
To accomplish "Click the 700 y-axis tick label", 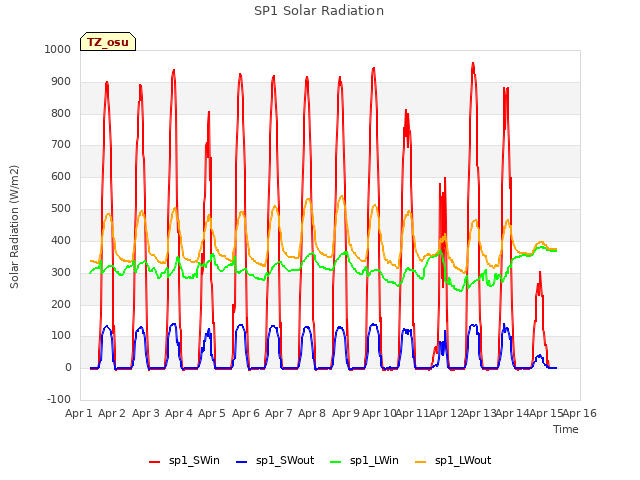I will point(61,145).
